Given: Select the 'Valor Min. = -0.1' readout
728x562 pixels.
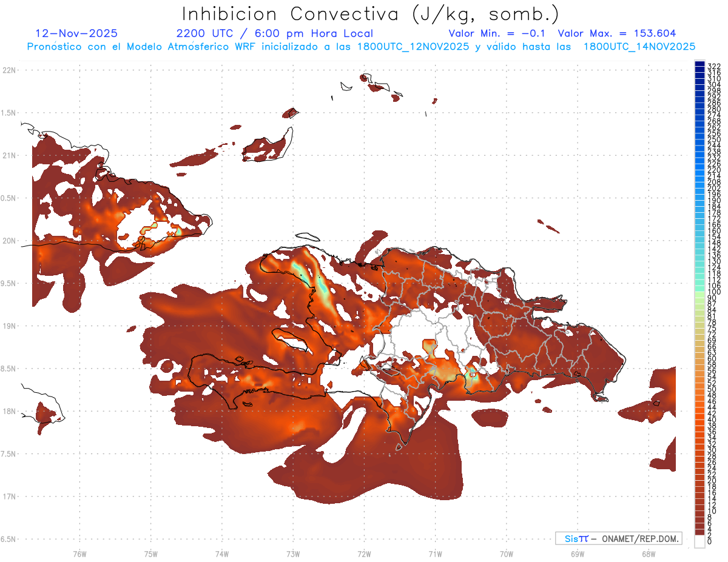Looking at the screenshot, I should pyautogui.click(x=497, y=33).
